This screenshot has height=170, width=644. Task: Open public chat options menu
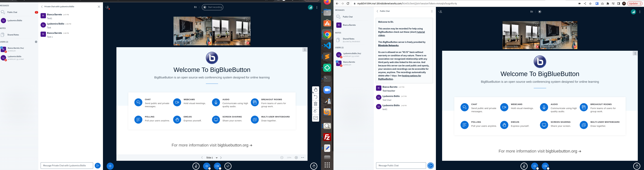(x=432, y=11)
